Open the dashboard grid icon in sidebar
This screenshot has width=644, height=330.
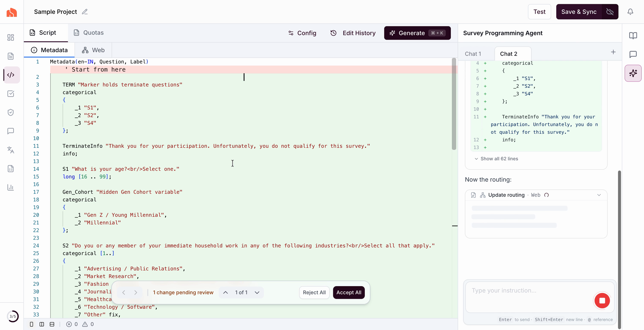click(11, 37)
